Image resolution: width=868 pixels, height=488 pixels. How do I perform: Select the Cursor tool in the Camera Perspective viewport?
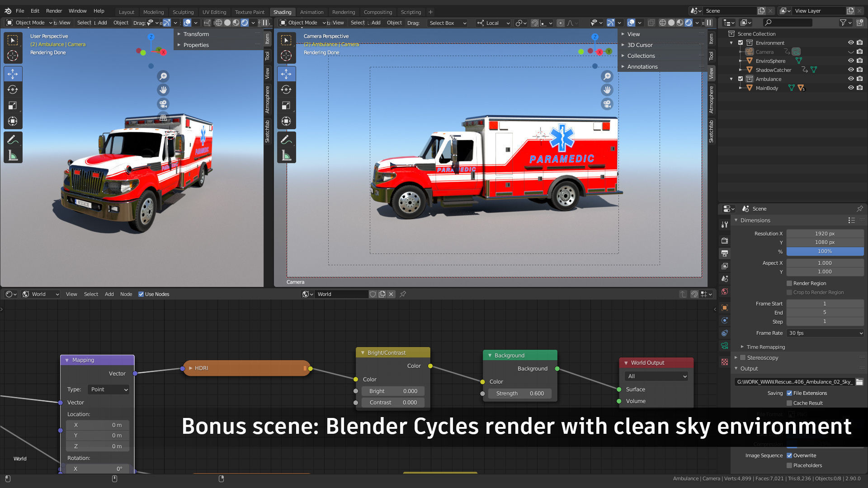click(x=286, y=56)
